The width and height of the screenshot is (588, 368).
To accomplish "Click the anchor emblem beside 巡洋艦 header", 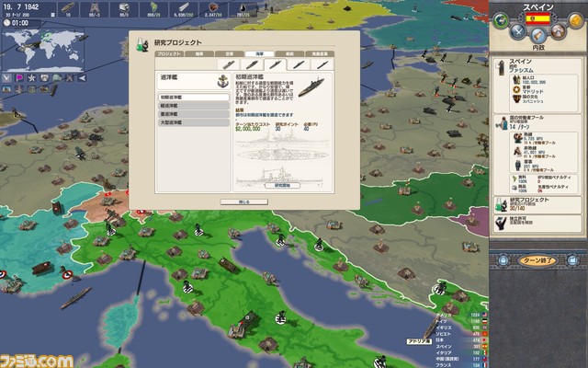I will point(222,82).
